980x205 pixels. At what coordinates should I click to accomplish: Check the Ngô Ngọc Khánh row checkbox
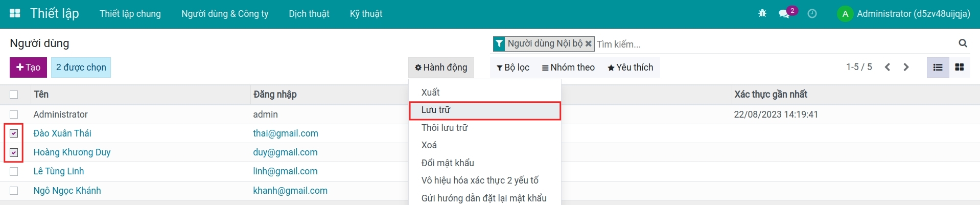pos(14,191)
